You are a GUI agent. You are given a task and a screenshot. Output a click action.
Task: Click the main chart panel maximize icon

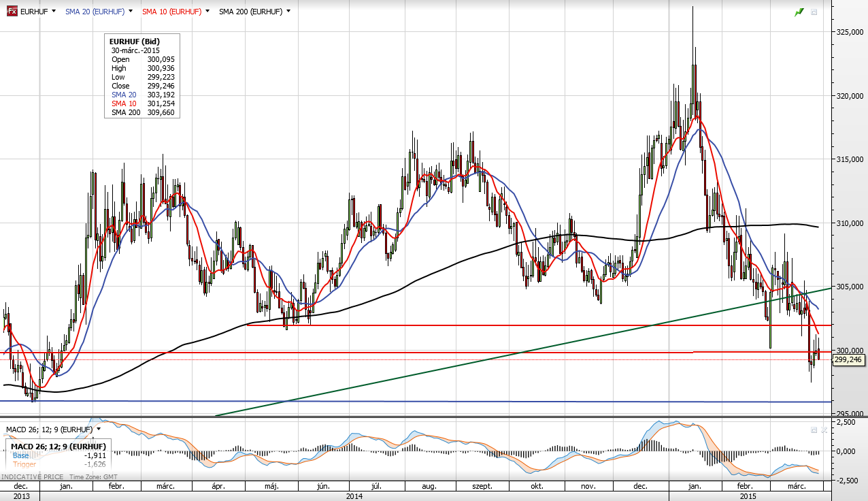click(x=814, y=12)
